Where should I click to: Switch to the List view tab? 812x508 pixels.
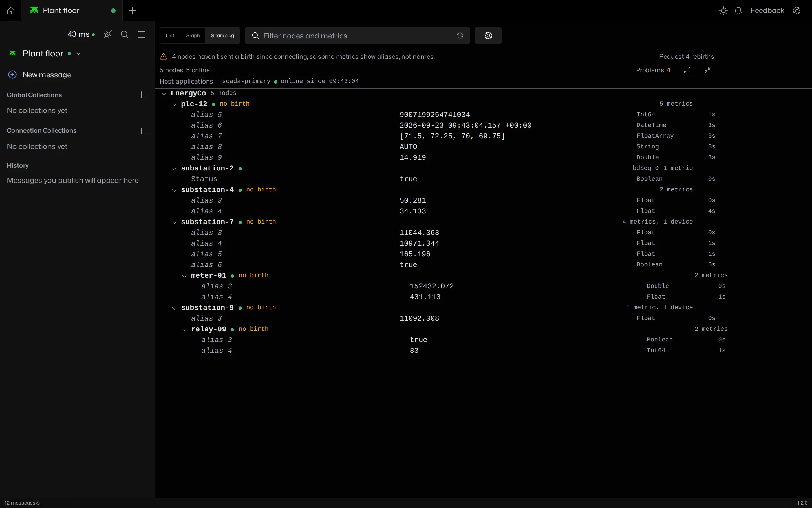coord(170,36)
